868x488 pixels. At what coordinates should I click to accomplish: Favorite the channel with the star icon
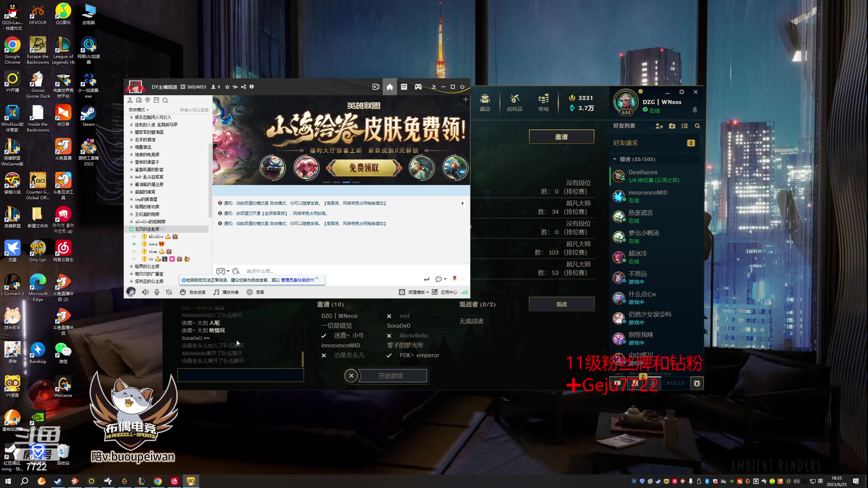[x=227, y=87]
